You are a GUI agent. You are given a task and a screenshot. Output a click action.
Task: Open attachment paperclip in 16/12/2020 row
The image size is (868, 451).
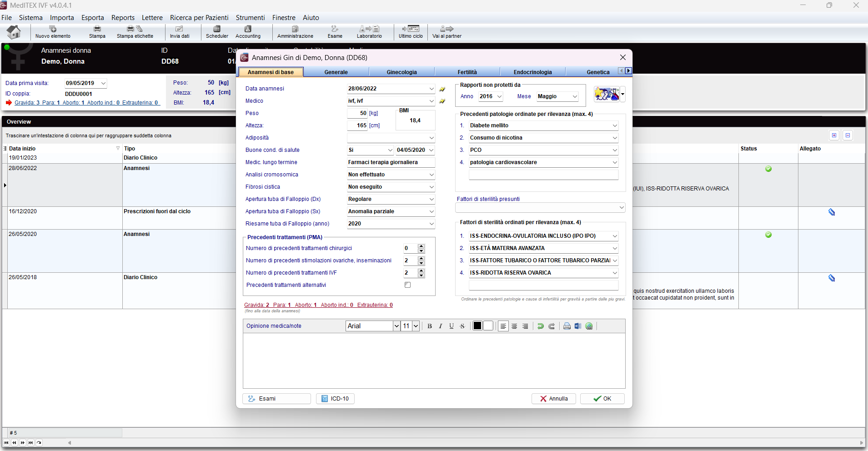pos(831,212)
